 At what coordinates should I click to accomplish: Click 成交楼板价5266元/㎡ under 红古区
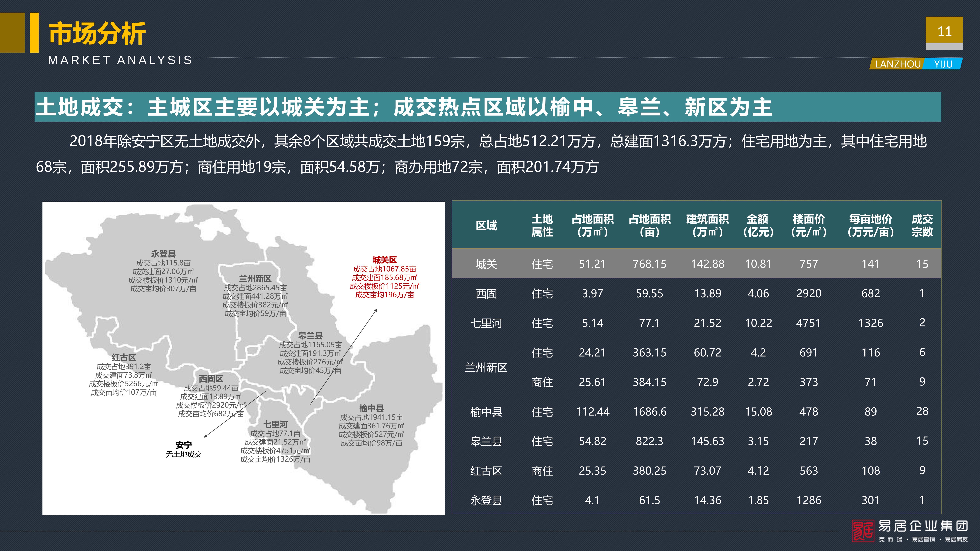coord(124,384)
